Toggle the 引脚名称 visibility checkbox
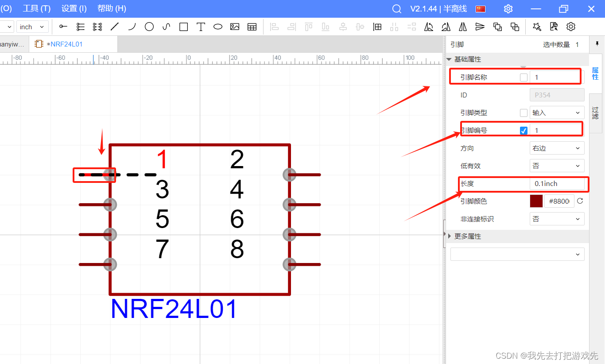Image resolution: width=605 pixels, height=364 pixels. pyautogui.click(x=524, y=77)
